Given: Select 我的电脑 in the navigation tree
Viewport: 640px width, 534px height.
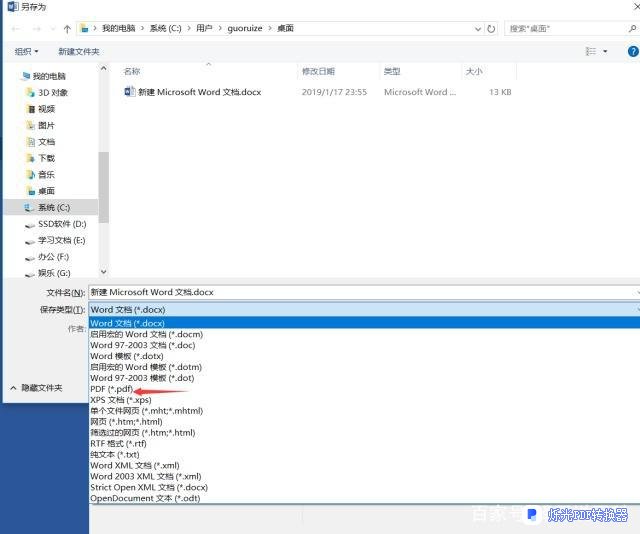Looking at the screenshot, I should 49,76.
